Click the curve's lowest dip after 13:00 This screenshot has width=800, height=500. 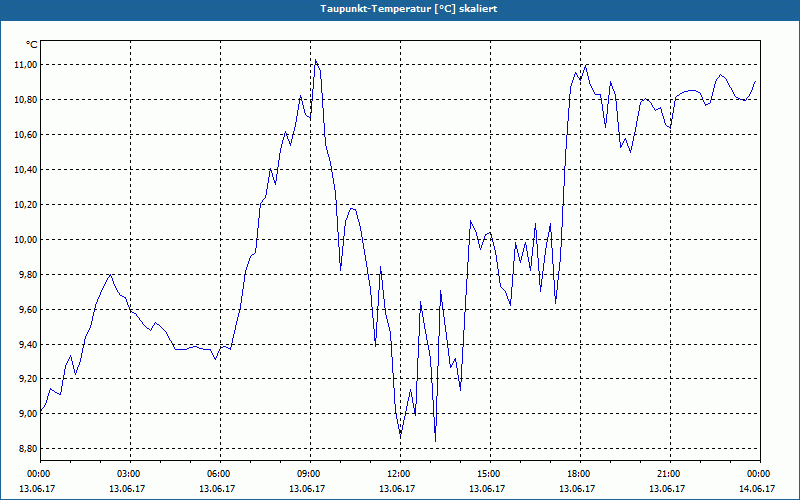[435, 441]
